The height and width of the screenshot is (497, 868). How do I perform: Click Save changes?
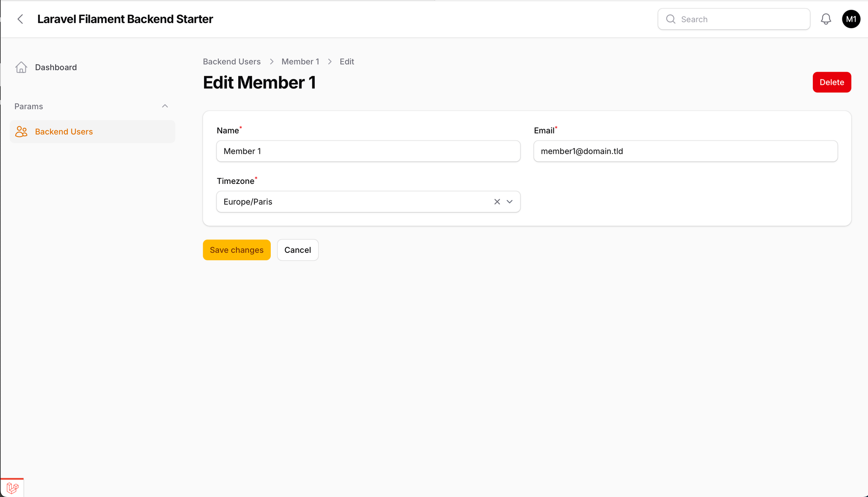[237, 250]
